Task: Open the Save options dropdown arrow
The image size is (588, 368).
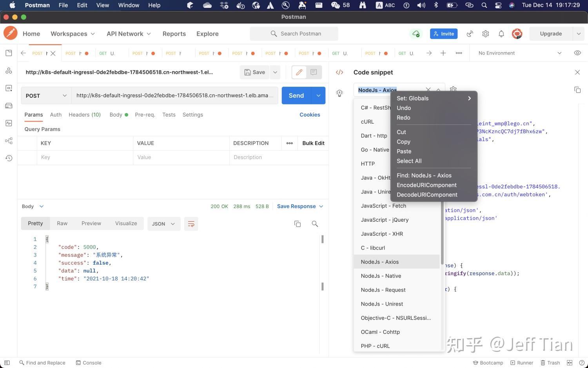Action: pos(275,72)
